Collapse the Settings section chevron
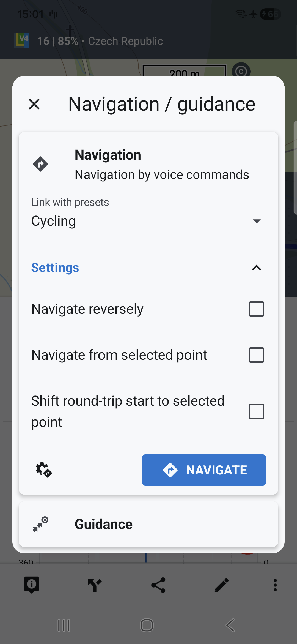This screenshot has width=297, height=644. (256, 268)
